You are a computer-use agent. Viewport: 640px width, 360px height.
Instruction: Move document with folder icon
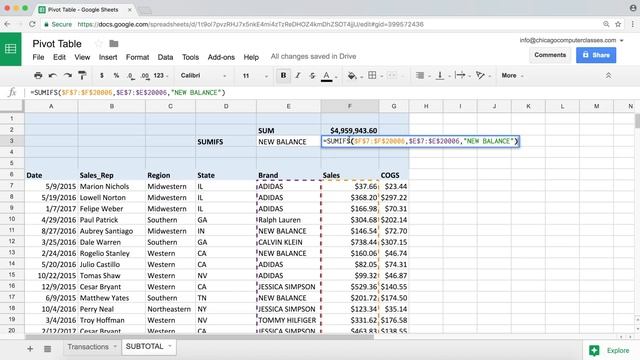[114, 43]
